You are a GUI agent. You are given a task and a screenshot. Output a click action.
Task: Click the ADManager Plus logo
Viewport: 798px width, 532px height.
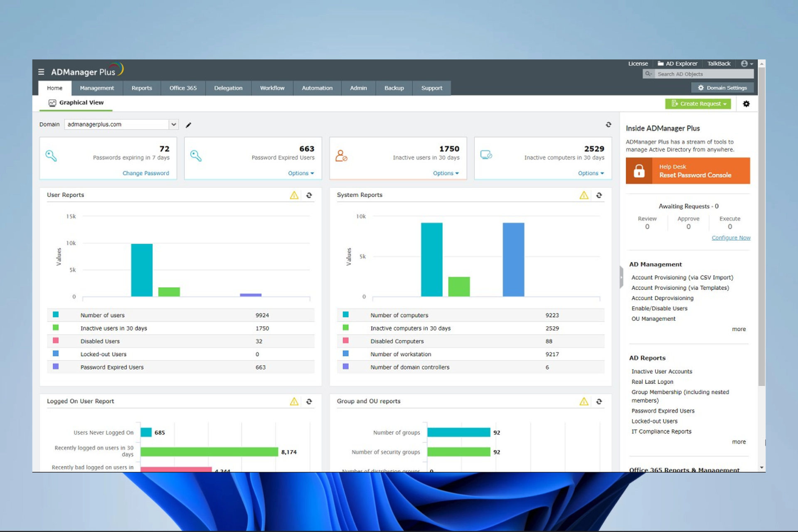87,70
